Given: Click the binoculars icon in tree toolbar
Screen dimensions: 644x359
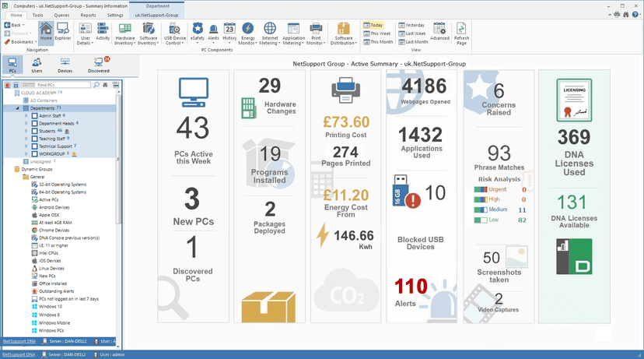Looking at the screenshot, I should point(106,85).
